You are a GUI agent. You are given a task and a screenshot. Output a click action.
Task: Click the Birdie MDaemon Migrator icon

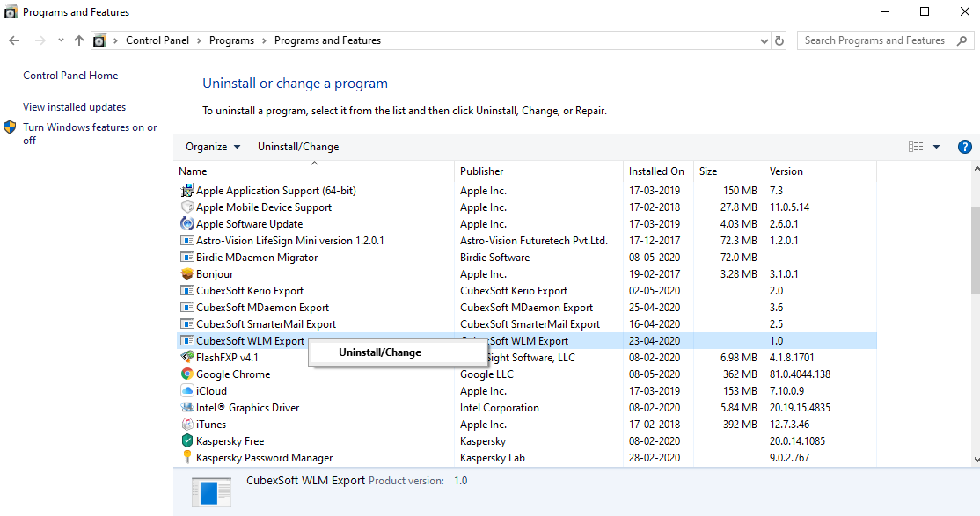[186, 258]
